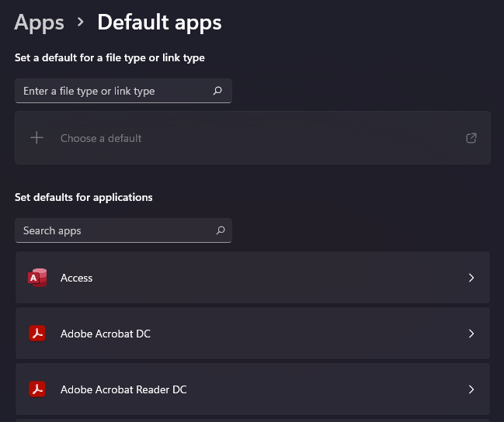Screen dimensions: 504x422
Task: Expand the Adobe Acrobat Reader DC chevron
Action: point(471,389)
